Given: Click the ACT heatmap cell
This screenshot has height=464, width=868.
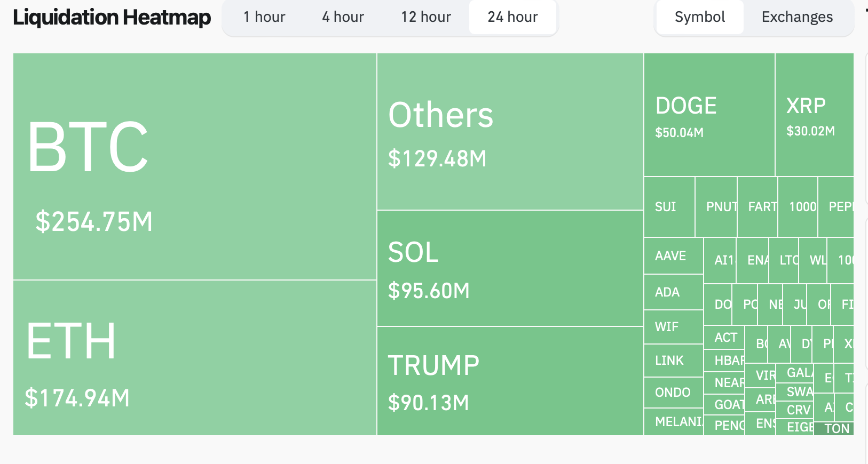Looking at the screenshot, I should [x=724, y=338].
